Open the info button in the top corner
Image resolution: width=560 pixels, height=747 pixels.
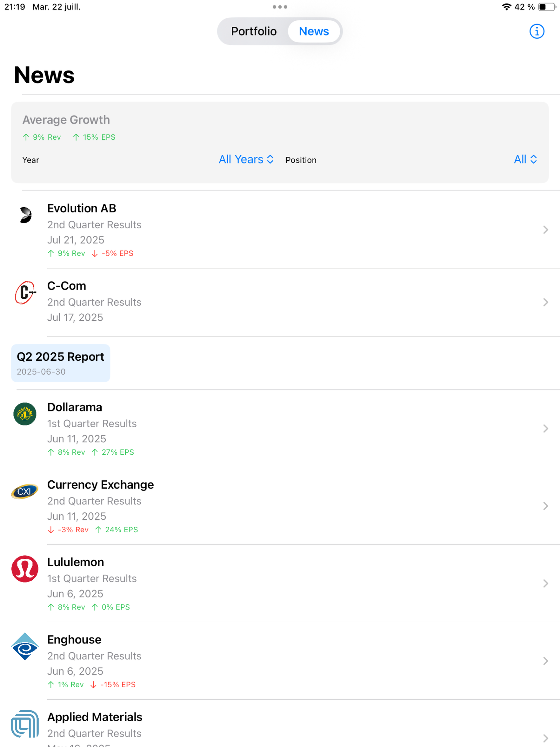(x=536, y=31)
